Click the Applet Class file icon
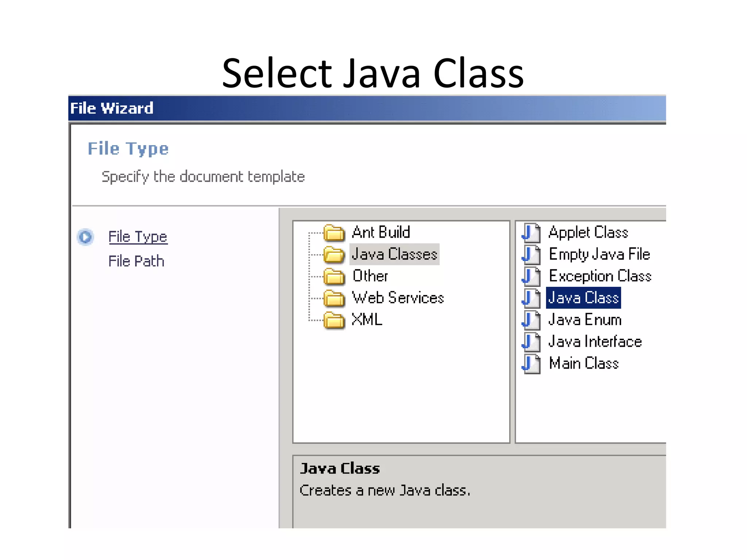 (x=531, y=233)
